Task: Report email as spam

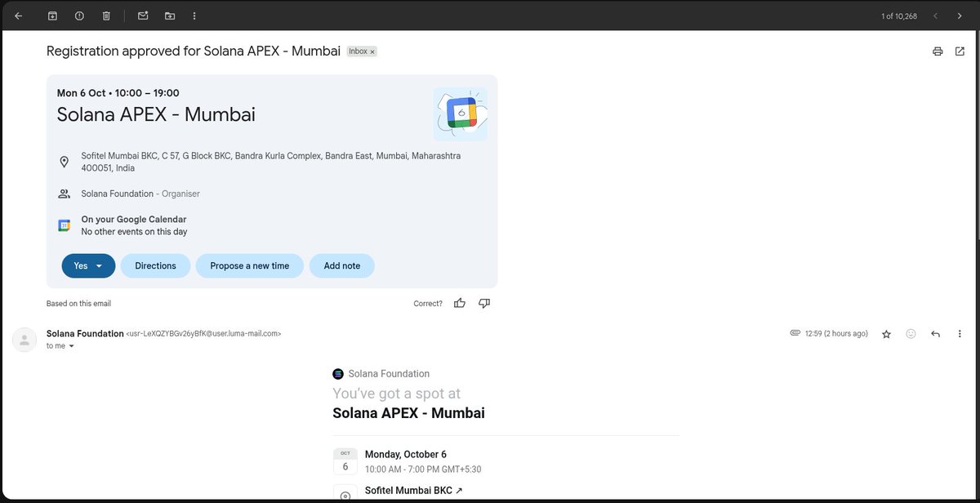Action: [x=79, y=16]
